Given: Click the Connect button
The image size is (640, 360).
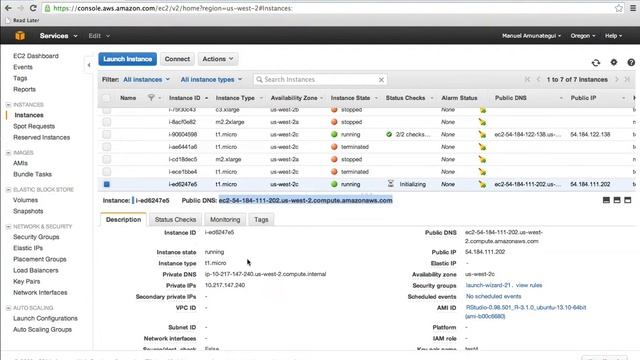Looking at the screenshot, I should 177,59.
